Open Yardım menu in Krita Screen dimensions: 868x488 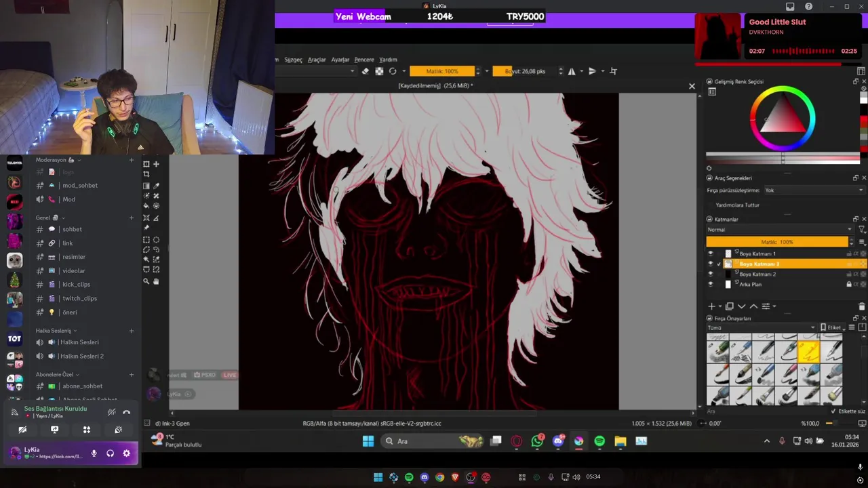pyautogui.click(x=388, y=60)
